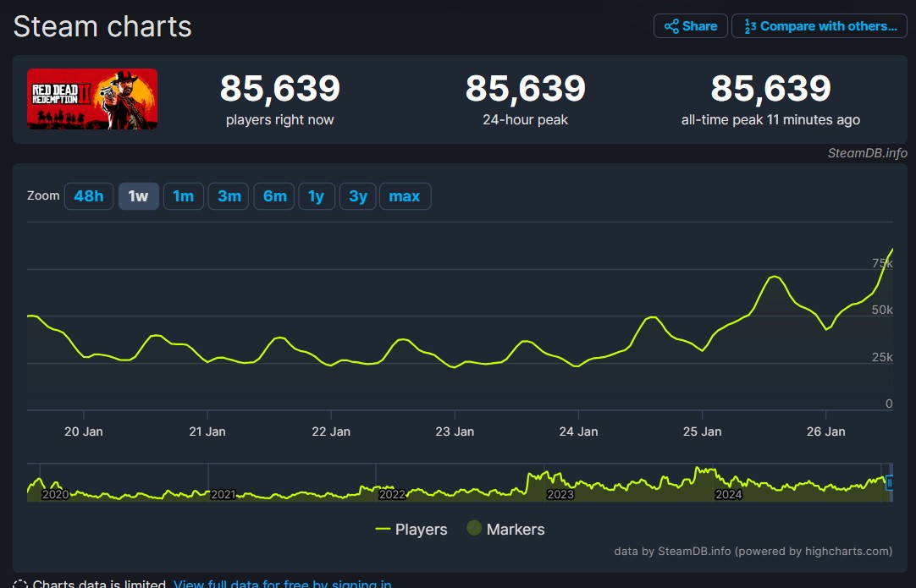
Task: Set chart zoom to 1y
Action: 317,196
